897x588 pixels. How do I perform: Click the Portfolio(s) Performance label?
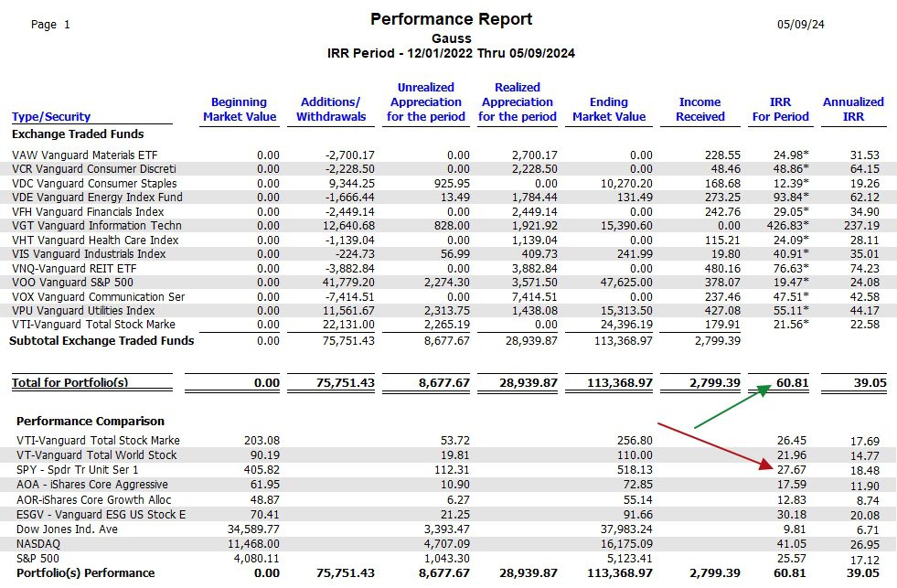86,573
